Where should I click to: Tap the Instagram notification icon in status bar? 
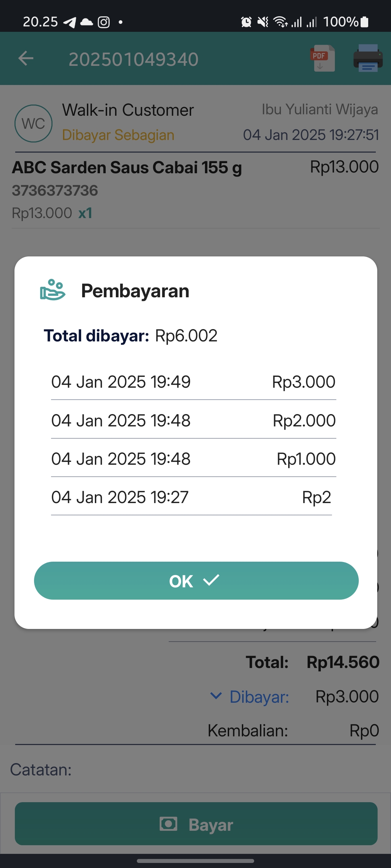tap(104, 22)
